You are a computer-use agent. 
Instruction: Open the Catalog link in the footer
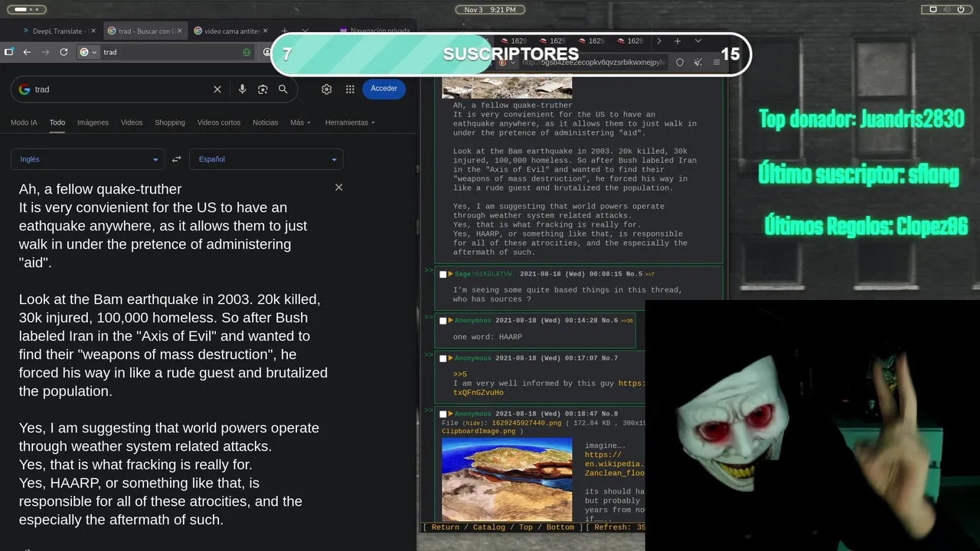point(489,527)
